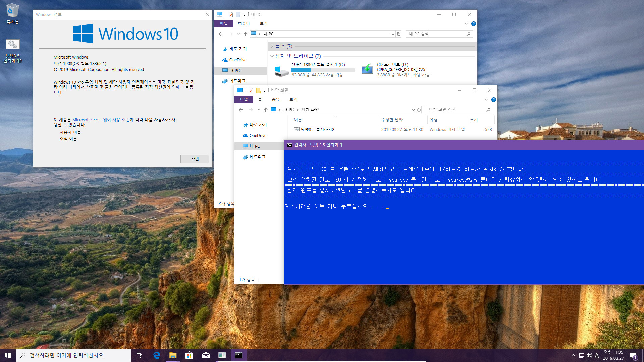Select the CD 드라이브 (D:) icon
Screen dimensions: 644x362
tap(367, 69)
